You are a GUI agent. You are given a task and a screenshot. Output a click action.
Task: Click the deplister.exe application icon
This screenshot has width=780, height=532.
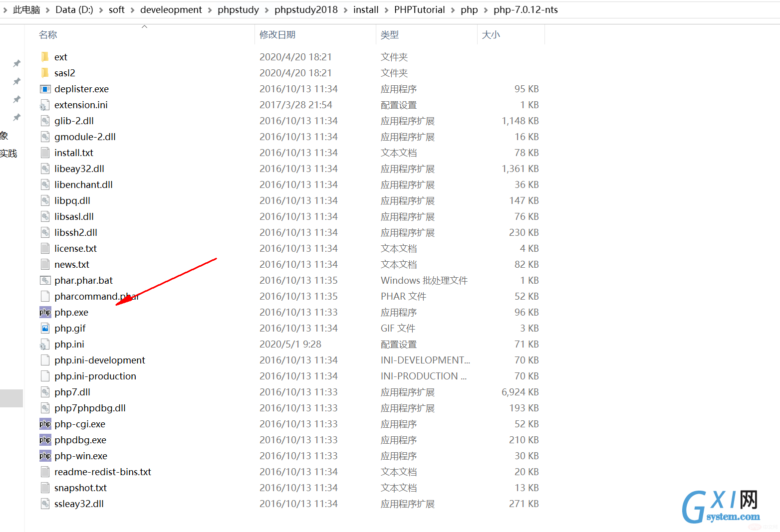click(45, 89)
